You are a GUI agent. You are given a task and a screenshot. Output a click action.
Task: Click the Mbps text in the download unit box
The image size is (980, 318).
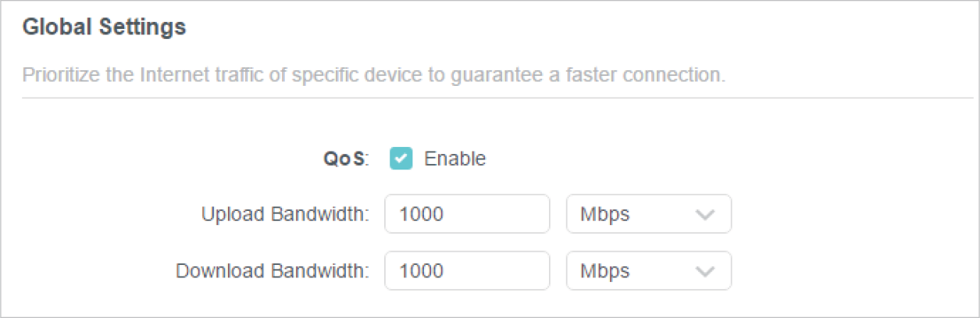(604, 271)
